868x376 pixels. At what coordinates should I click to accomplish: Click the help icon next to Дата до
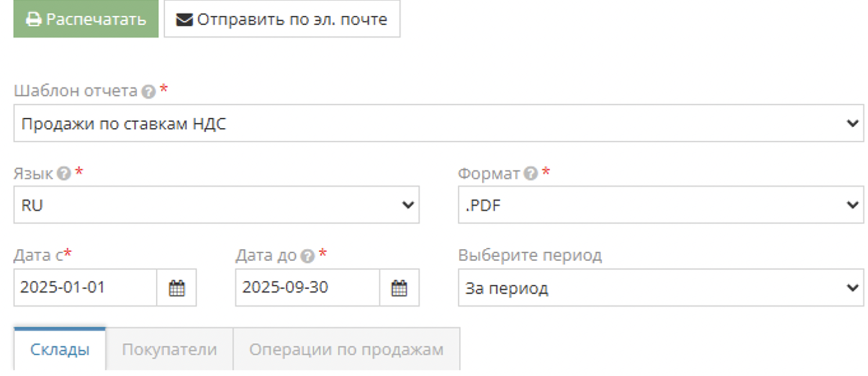coord(306,255)
